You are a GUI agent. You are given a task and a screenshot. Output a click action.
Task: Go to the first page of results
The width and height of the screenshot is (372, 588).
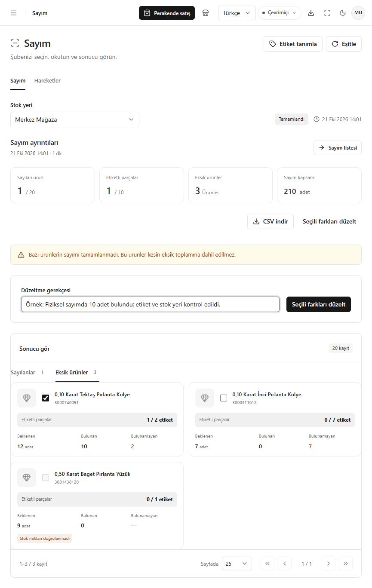point(267,563)
